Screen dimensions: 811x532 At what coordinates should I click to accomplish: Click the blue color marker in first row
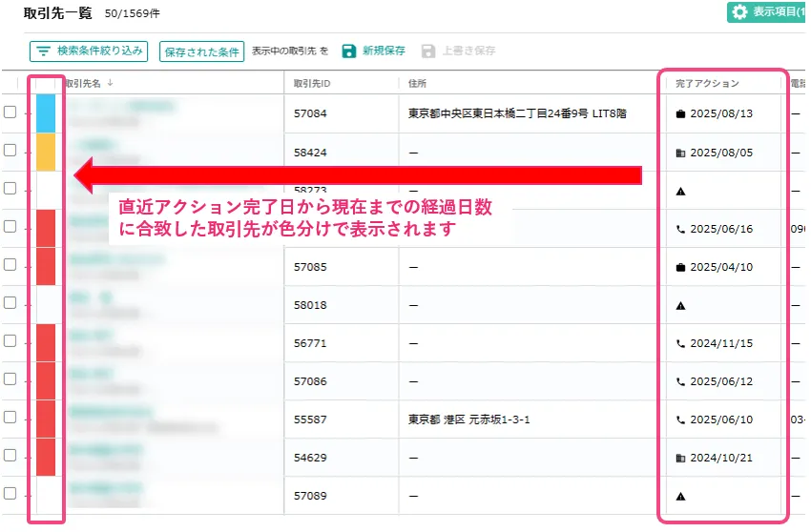coord(46,113)
